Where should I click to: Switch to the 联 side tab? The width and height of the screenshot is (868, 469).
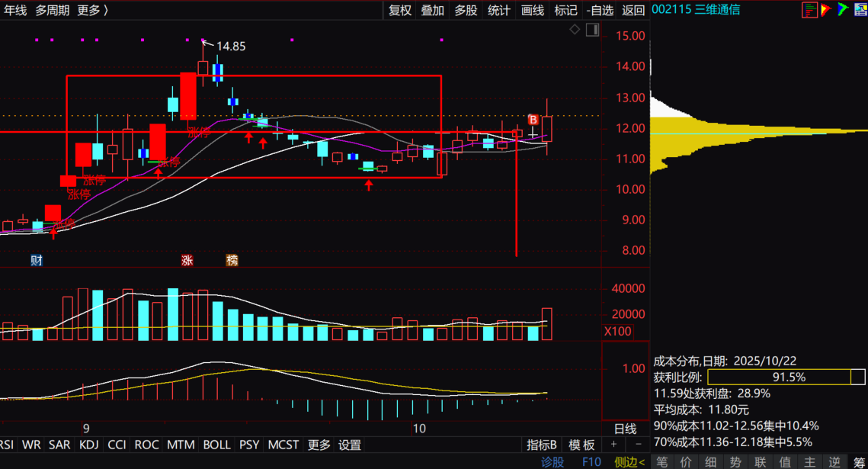click(760, 462)
